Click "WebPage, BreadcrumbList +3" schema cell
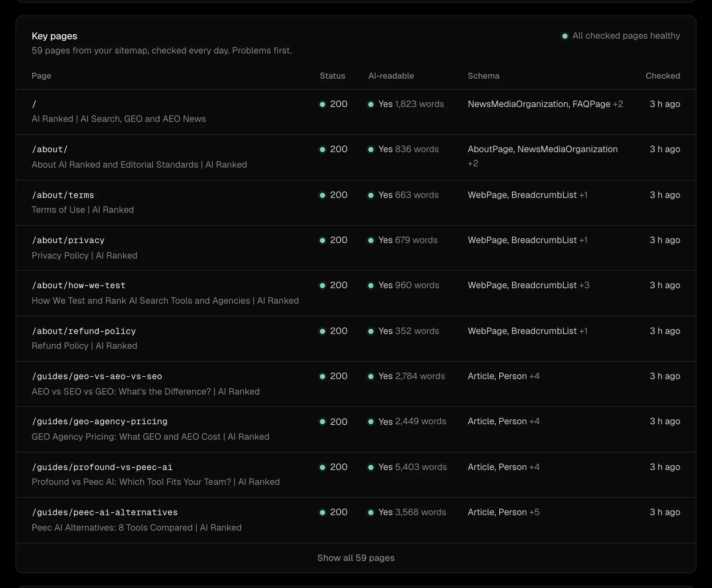712x588 pixels. click(528, 285)
